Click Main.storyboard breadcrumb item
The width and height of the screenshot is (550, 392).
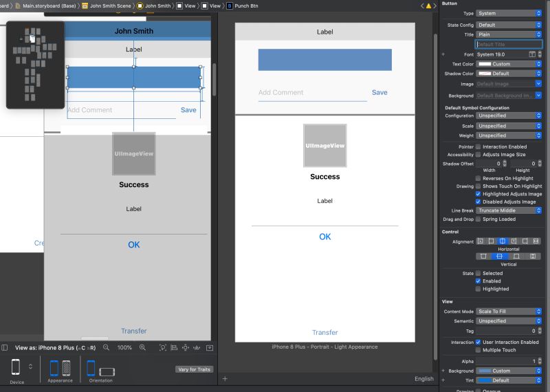(45, 6)
